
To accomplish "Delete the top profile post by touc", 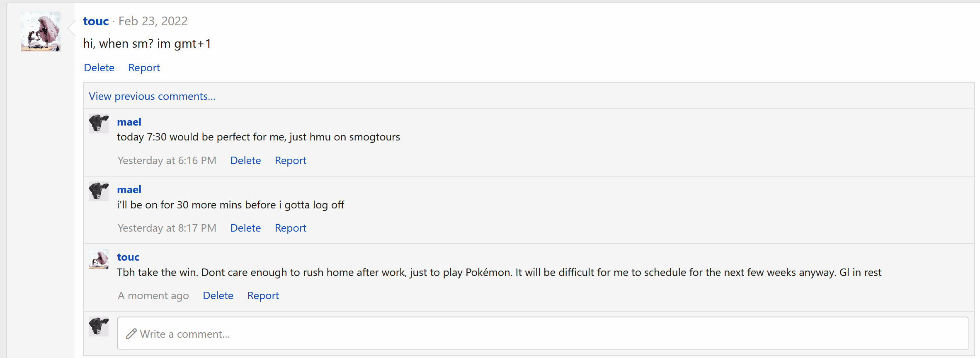I will 99,68.
